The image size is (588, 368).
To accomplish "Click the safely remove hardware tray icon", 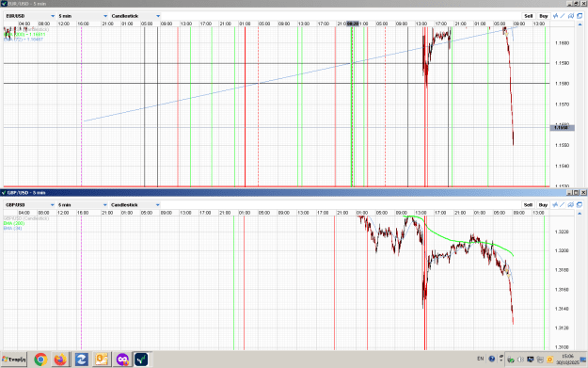I will [x=511, y=360].
